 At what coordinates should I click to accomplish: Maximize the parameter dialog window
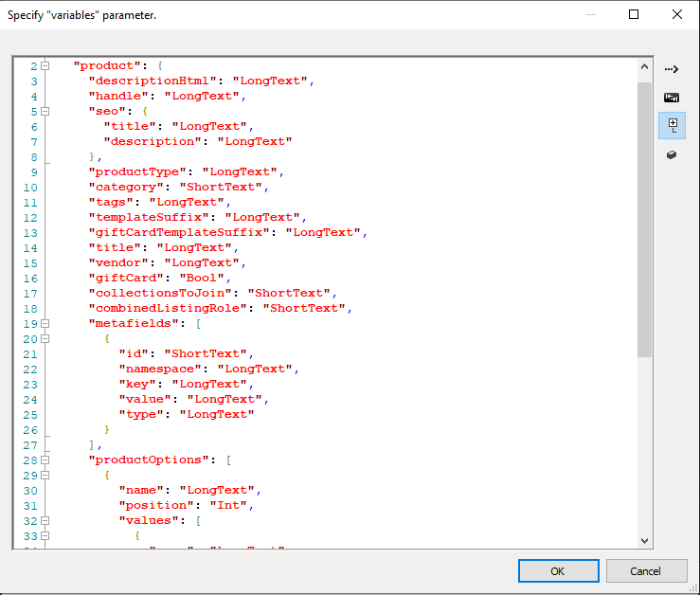pyautogui.click(x=634, y=14)
